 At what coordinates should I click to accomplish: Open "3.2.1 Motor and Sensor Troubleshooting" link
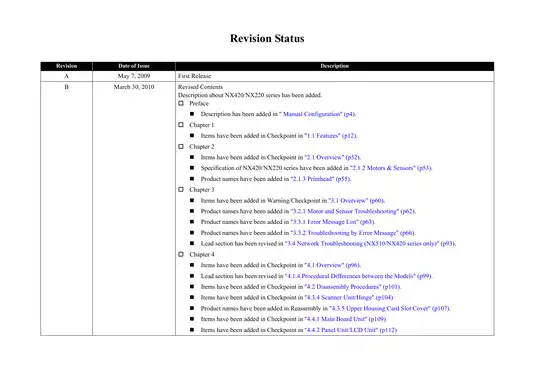352,212
